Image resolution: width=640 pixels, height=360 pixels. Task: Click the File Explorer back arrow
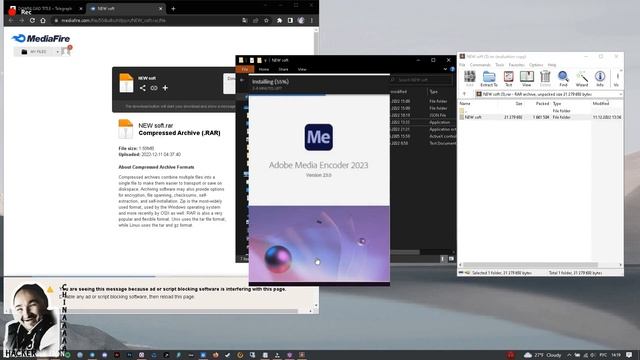[x=242, y=80]
